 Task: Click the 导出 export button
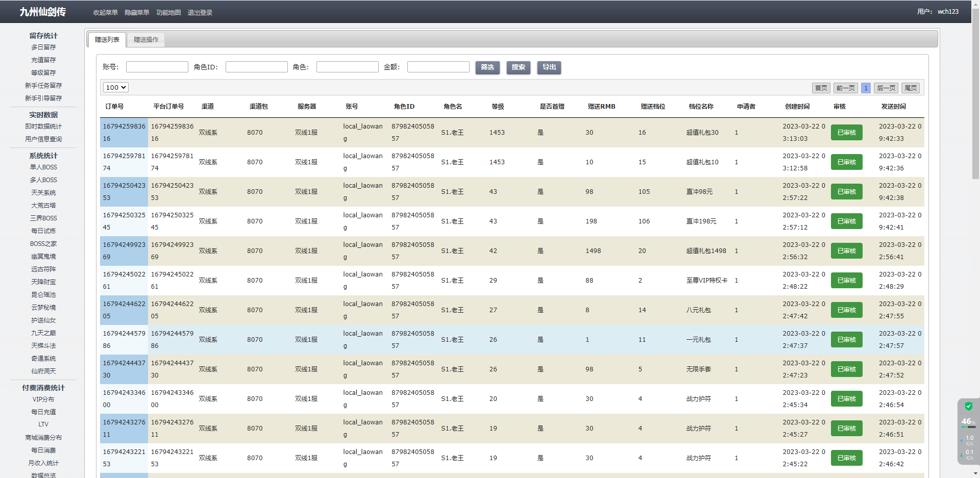(549, 67)
